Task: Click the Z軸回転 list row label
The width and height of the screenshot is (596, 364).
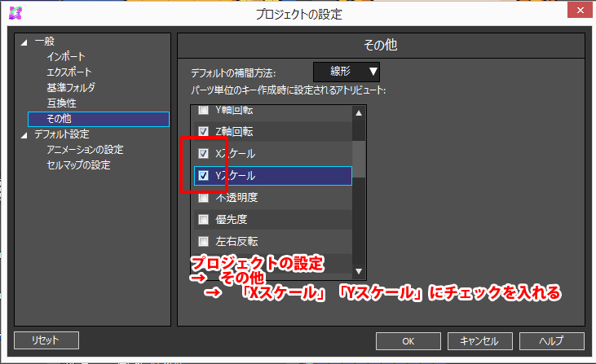Action: (x=234, y=132)
